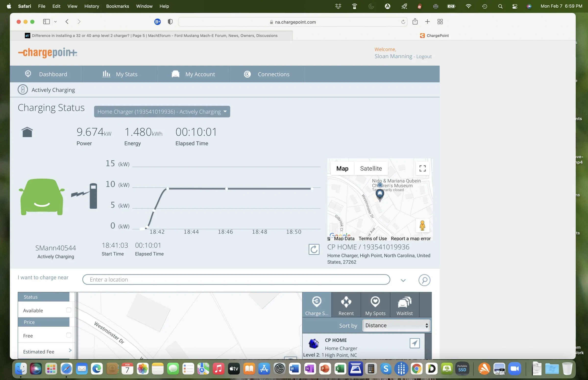Open Zoom from the Dock
This screenshot has height=380, width=588.
(x=514, y=369)
